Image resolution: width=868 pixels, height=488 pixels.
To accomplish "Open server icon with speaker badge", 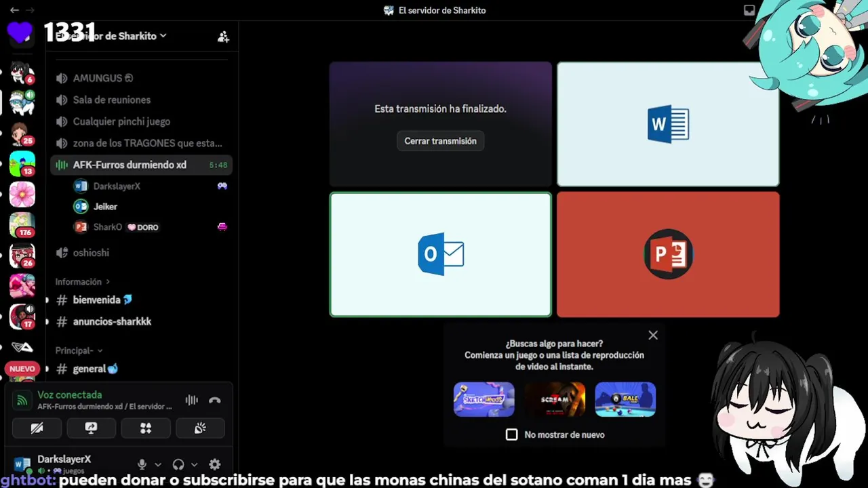I will pyautogui.click(x=22, y=103).
